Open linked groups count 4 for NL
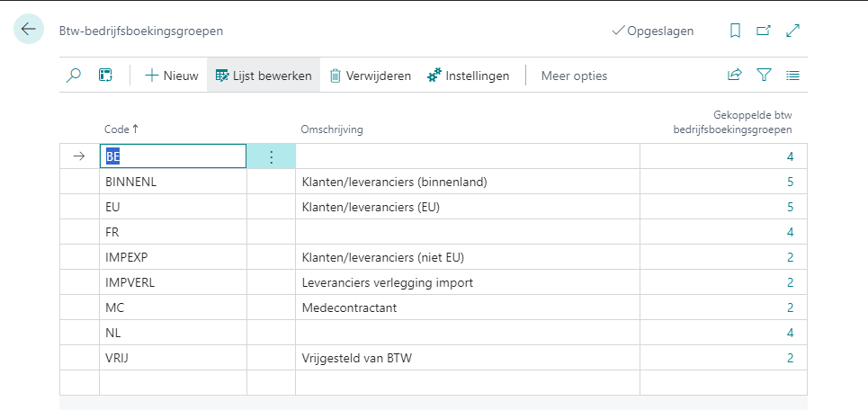This screenshot has height=410, width=868. (x=790, y=333)
